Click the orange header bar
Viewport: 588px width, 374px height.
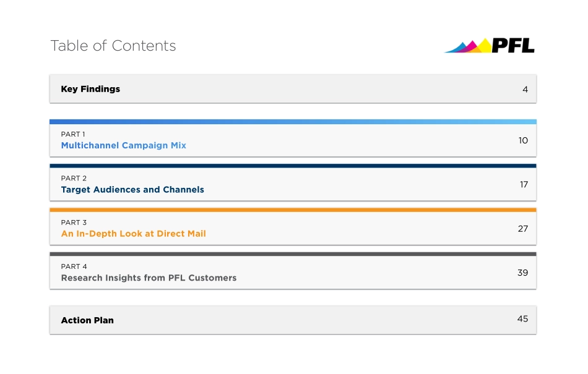click(x=293, y=210)
